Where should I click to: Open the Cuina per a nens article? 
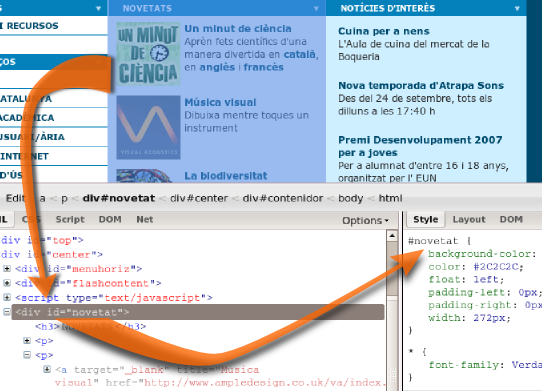(384, 31)
